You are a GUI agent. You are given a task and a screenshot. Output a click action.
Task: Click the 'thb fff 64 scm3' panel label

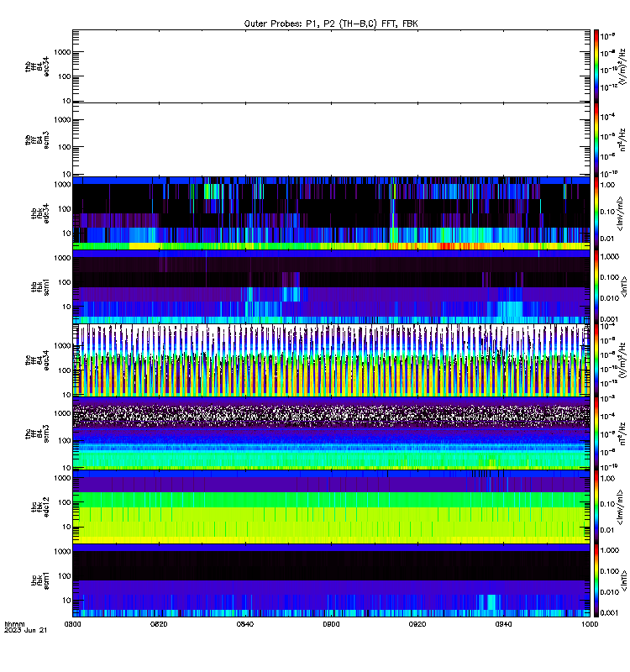[x=37, y=140]
